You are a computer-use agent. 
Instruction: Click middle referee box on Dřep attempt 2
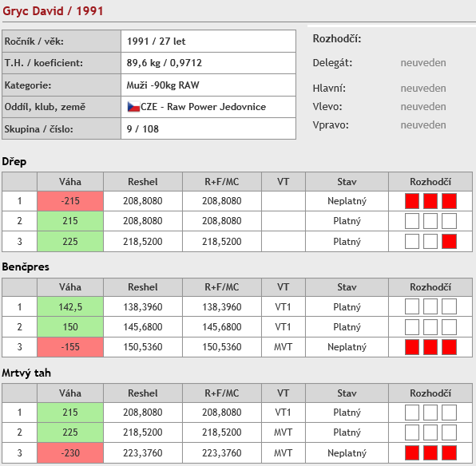[x=430, y=221]
